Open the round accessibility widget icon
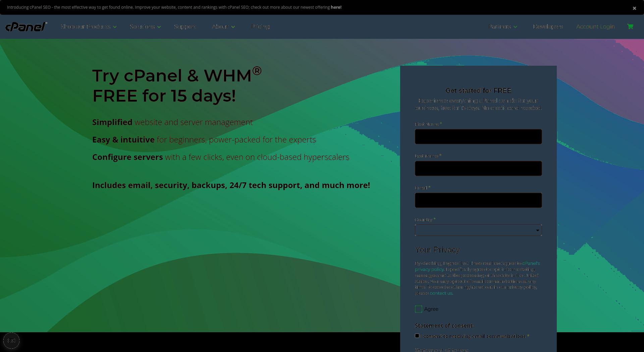Screen dimensions: 644x352 point(11,341)
